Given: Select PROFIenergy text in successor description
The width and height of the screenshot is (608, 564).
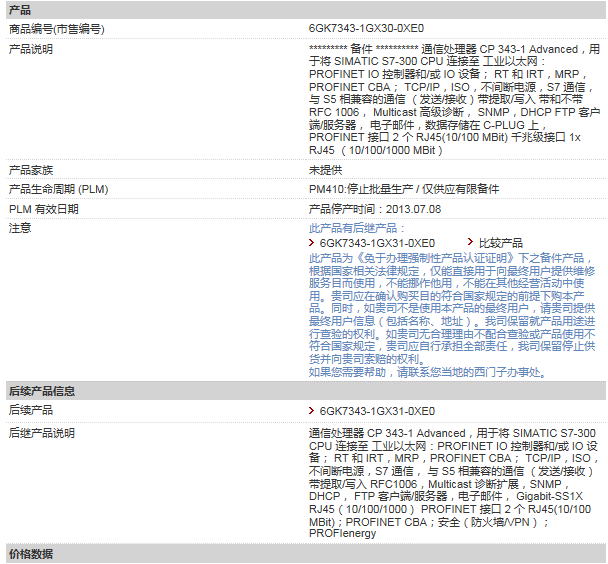Looking at the screenshot, I should (x=342, y=534).
